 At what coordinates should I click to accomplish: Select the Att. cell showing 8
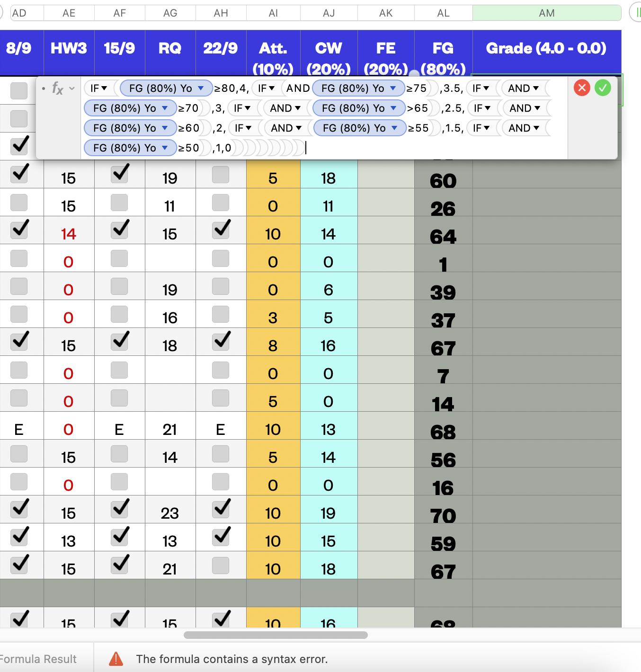pos(273,342)
